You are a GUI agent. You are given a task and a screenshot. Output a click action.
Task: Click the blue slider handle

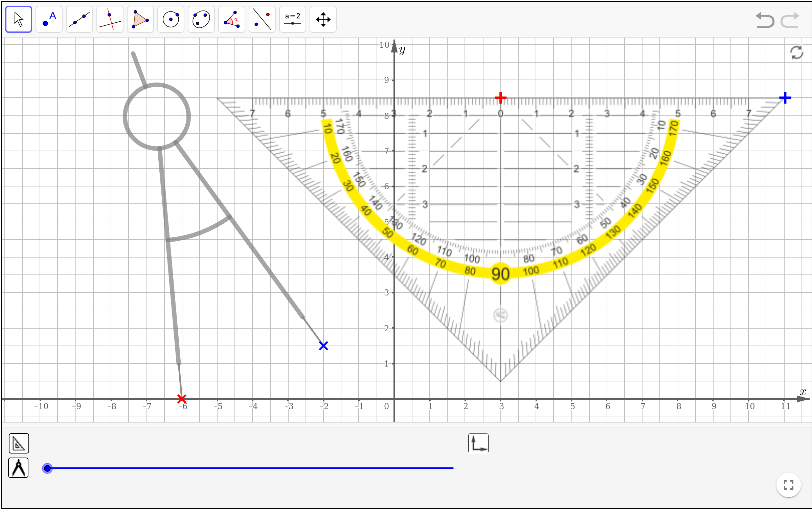pyautogui.click(x=47, y=468)
